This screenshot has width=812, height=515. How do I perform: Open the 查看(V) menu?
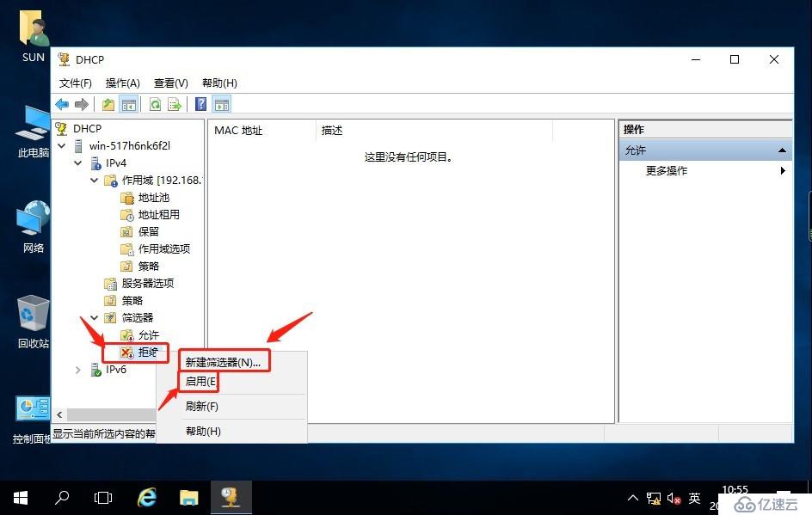pos(171,83)
